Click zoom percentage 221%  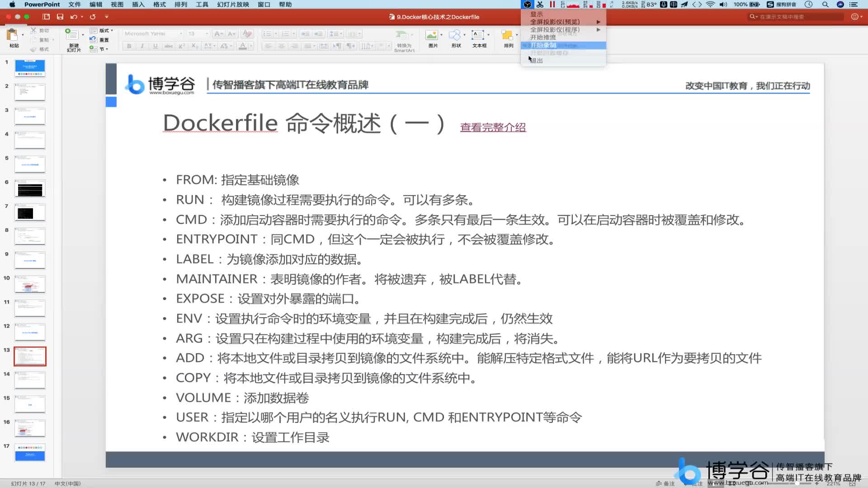(833, 483)
